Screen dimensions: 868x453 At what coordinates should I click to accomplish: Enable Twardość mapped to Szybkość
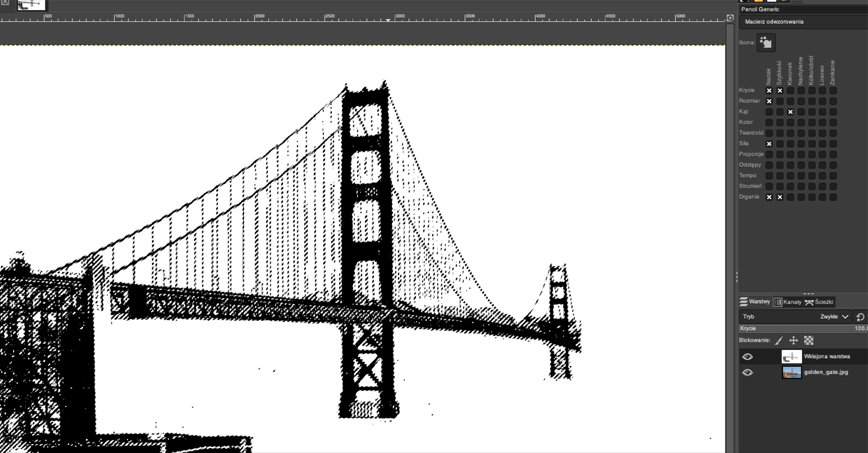click(x=780, y=133)
